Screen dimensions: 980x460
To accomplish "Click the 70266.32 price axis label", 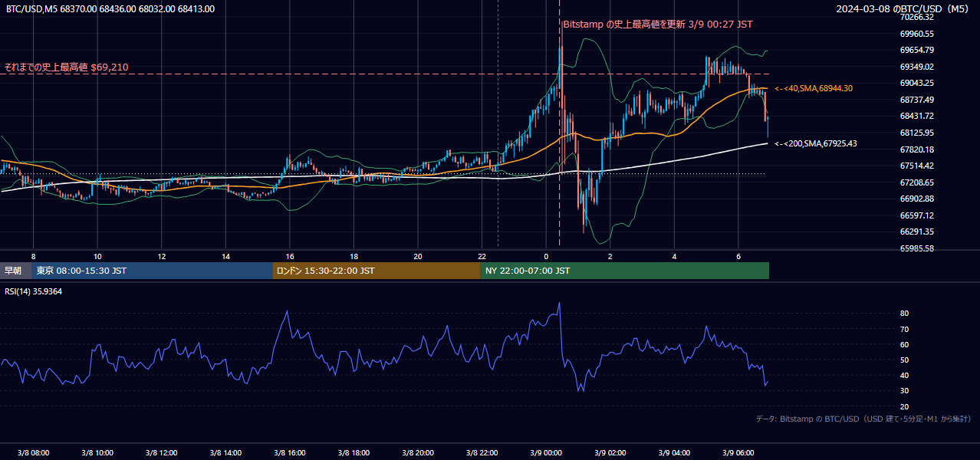I will [x=916, y=18].
